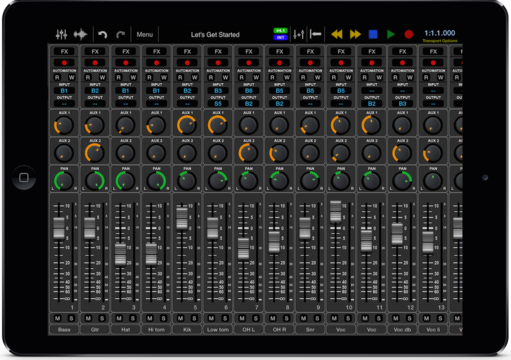Click the 1:1.1.000 time counter
Screen dimensions: 511x360
[440, 33]
